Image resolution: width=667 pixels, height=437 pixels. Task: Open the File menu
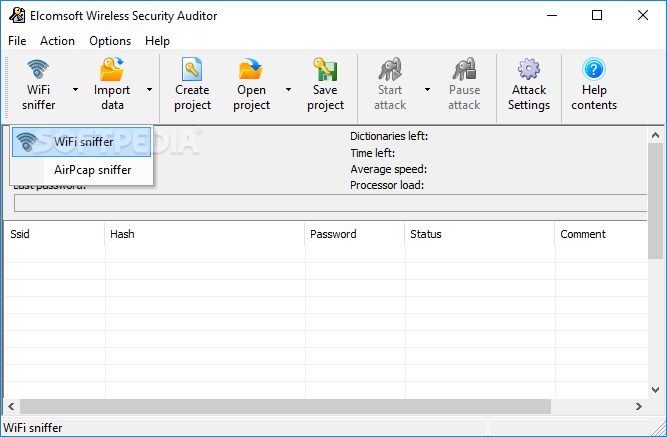(17, 41)
